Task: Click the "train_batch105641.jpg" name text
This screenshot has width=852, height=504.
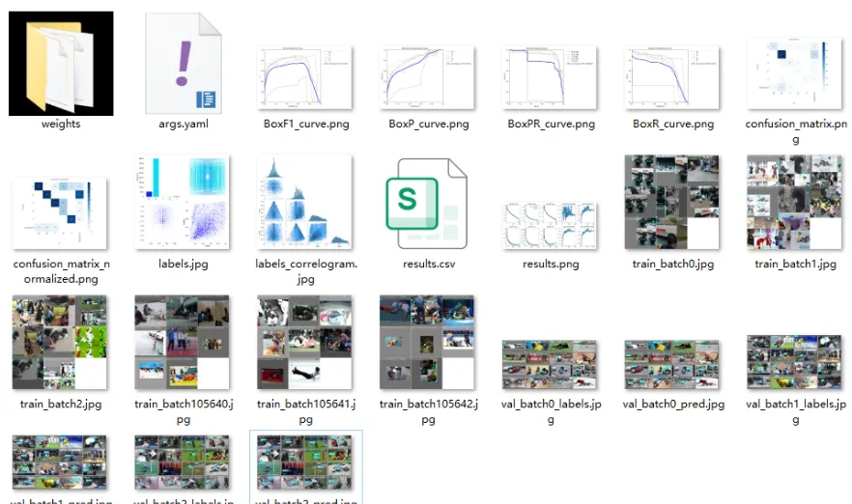Action: click(306, 411)
